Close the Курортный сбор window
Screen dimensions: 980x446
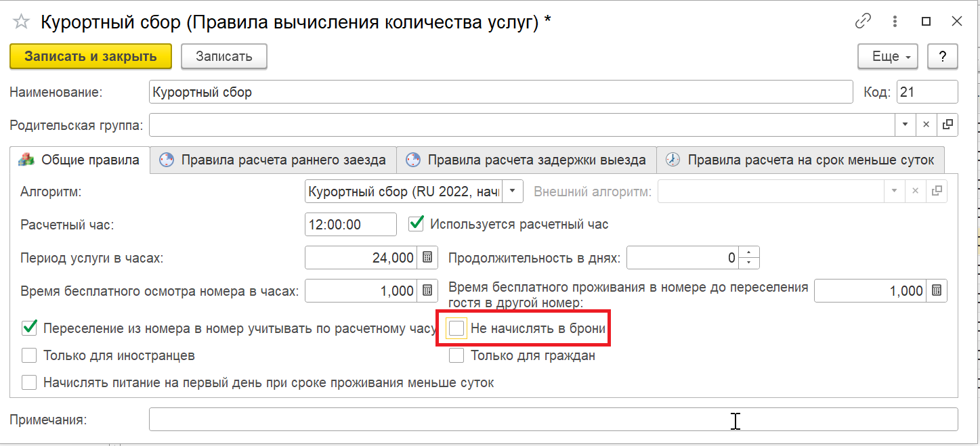(957, 22)
